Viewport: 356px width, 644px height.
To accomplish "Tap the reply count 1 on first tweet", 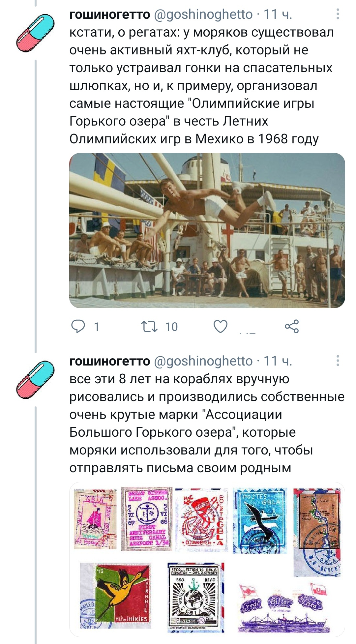I will [97, 327].
